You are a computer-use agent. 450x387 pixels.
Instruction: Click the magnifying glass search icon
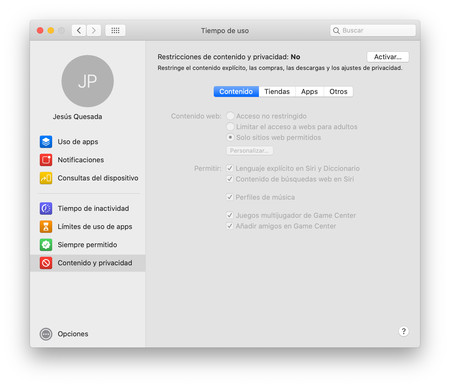tap(336, 31)
